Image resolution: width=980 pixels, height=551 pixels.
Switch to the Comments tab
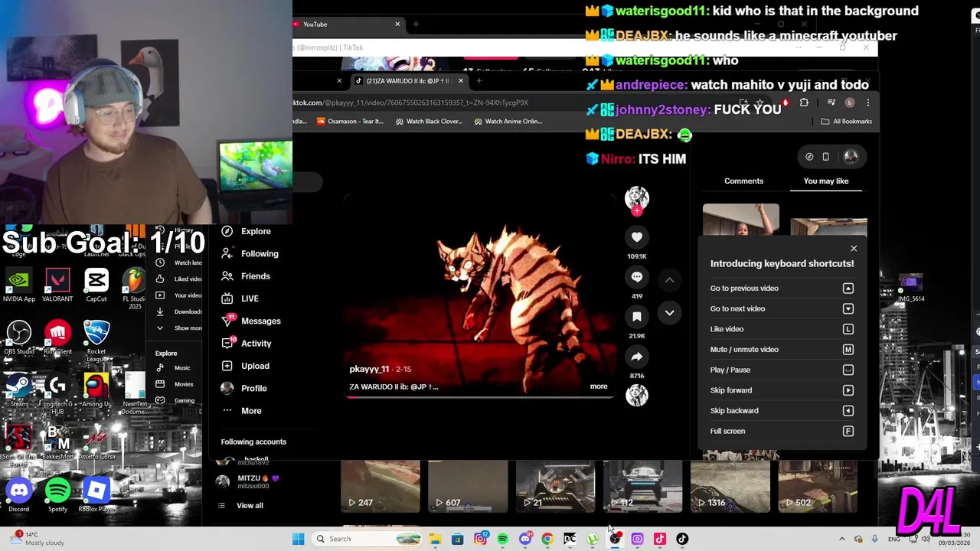coord(743,181)
